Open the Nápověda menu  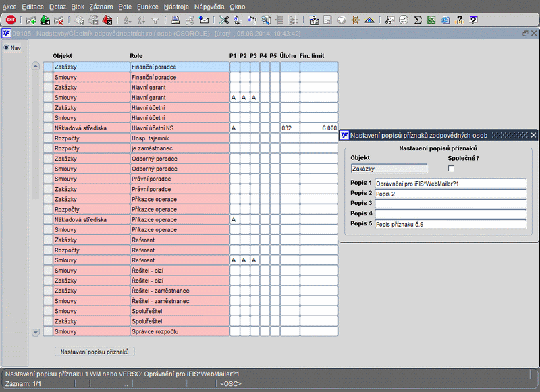(209, 7)
